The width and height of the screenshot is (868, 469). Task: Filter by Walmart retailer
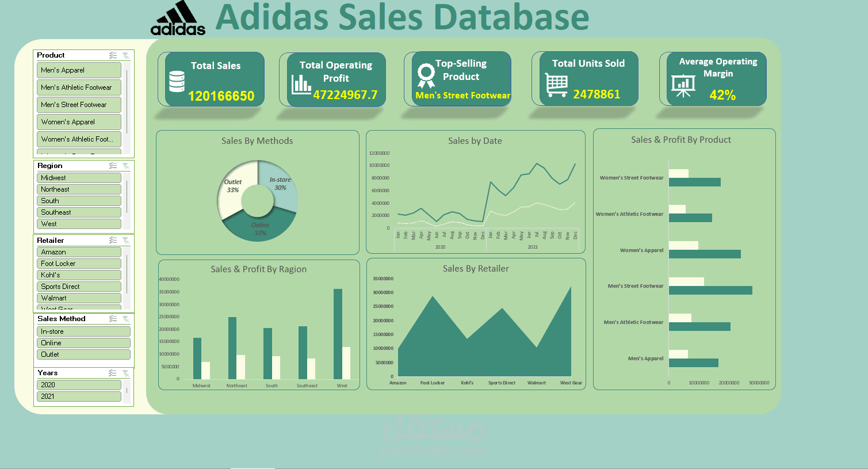click(79, 298)
